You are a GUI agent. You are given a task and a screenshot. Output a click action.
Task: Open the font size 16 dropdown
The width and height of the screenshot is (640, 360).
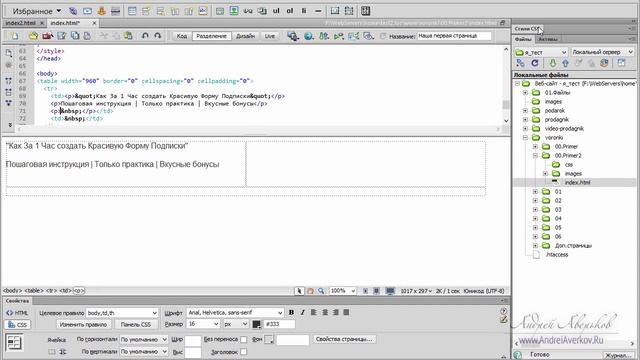(203, 324)
